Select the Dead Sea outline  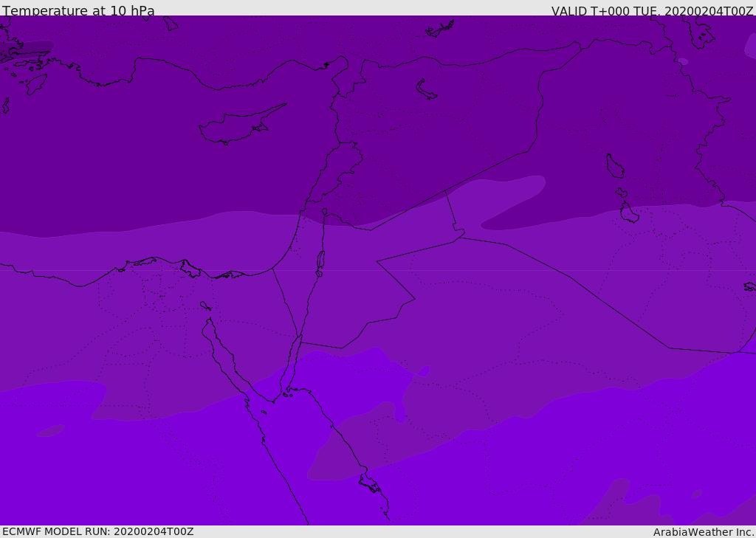point(320,260)
